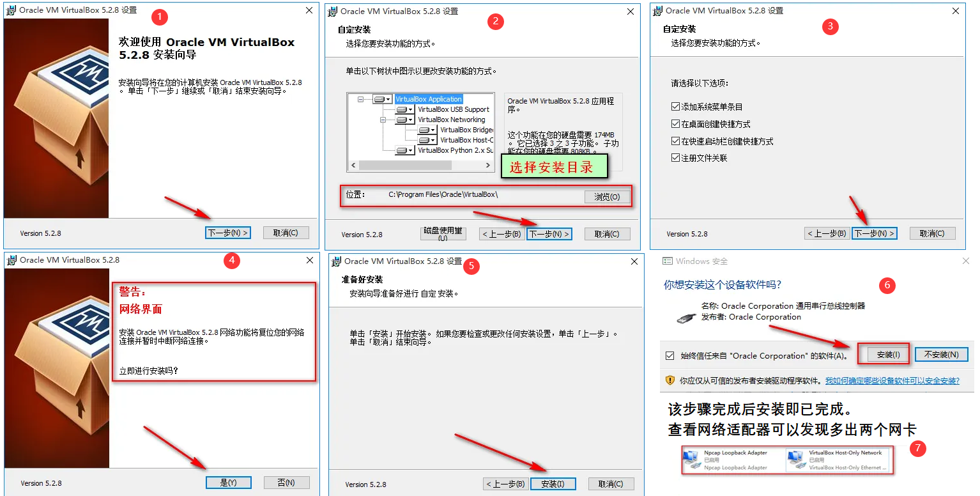
Task: Click the VirtualBox icon in the 网络界面 warning dialog title bar
Action: tap(11, 260)
